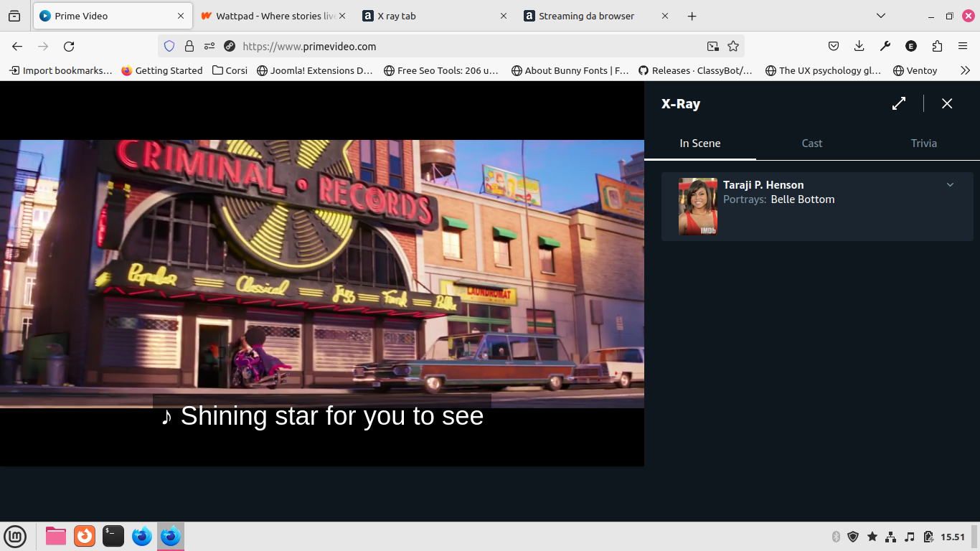The width and height of the screenshot is (980, 551).
Task: Open the Firefox hamburger application menu
Action: (963, 47)
